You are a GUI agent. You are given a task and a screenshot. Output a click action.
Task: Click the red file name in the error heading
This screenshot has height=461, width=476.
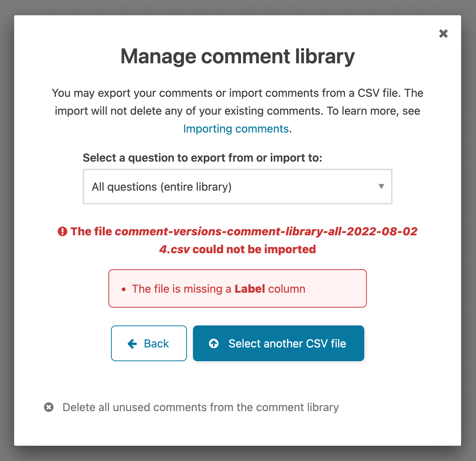coord(266,231)
